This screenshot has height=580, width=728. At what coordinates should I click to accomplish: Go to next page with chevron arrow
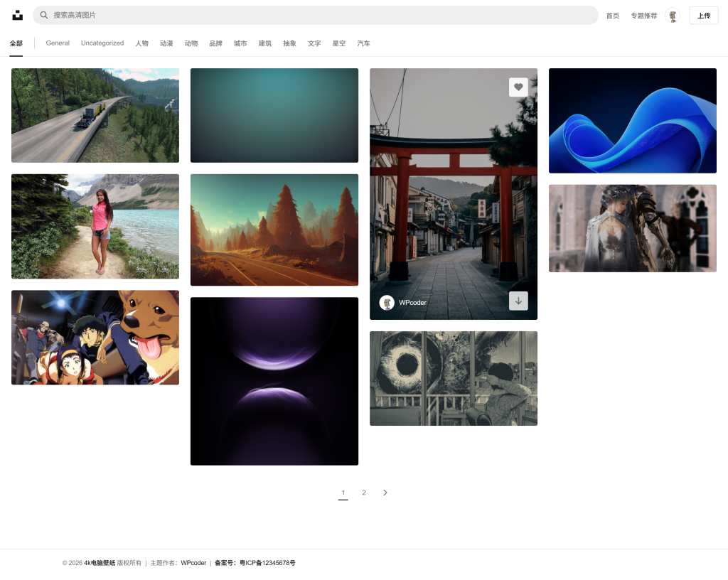click(385, 493)
